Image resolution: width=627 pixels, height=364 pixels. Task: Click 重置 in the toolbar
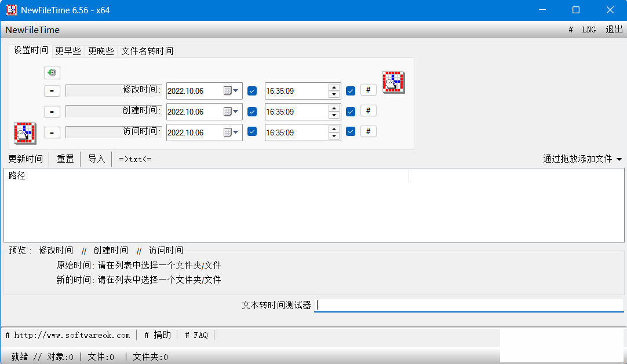pyautogui.click(x=65, y=159)
